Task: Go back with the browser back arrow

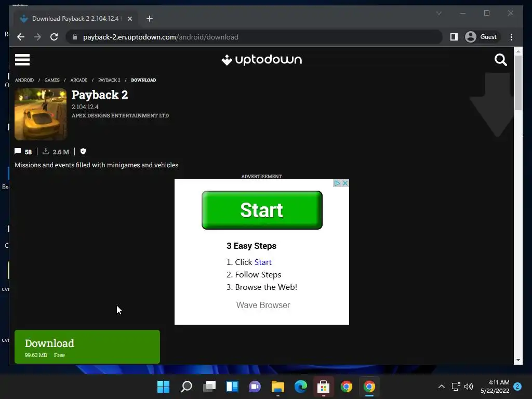Action: pyautogui.click(x=21, y=37)
